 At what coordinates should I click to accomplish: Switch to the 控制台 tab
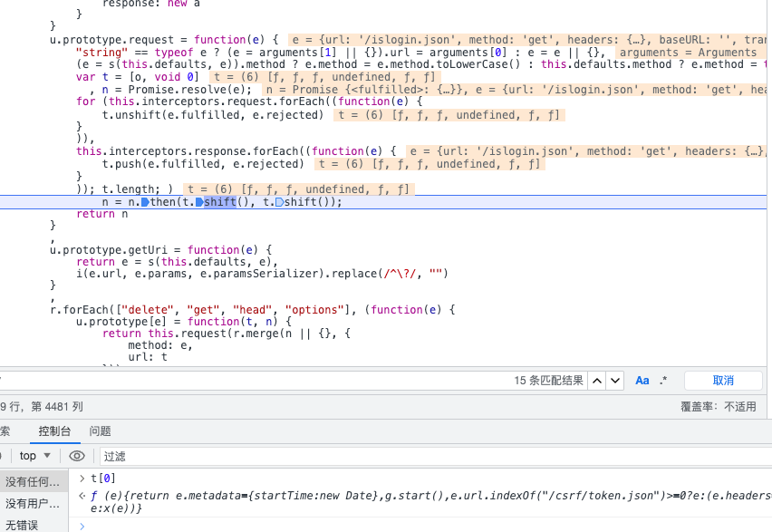click(x=53, y=431)
